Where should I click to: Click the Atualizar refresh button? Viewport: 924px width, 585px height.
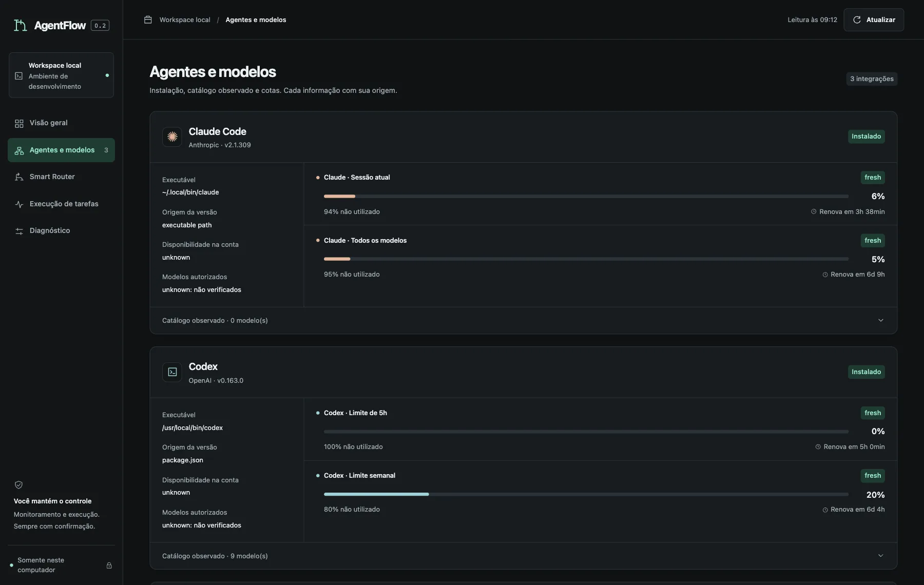point(874,20)
